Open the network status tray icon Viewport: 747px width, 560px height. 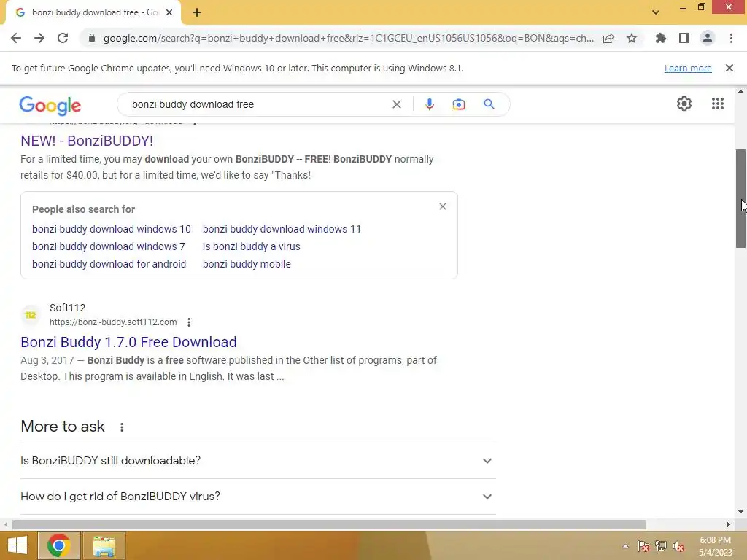point(661,546)
